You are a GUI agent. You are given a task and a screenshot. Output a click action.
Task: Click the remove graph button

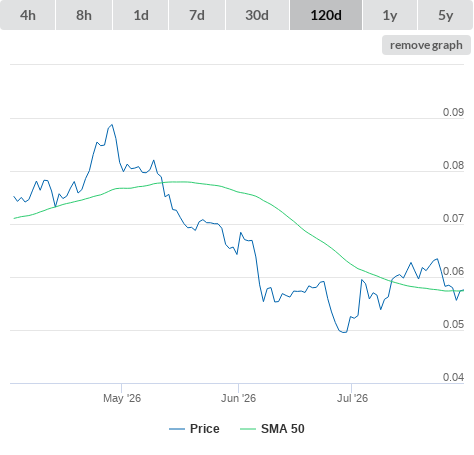click(426, 45)
